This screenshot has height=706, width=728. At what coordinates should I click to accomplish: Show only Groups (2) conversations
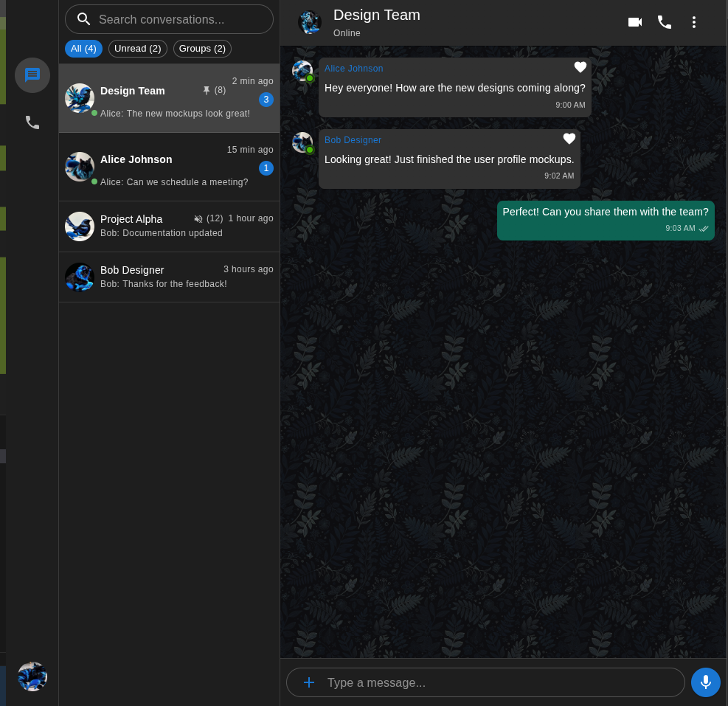[x=202, y=49]
